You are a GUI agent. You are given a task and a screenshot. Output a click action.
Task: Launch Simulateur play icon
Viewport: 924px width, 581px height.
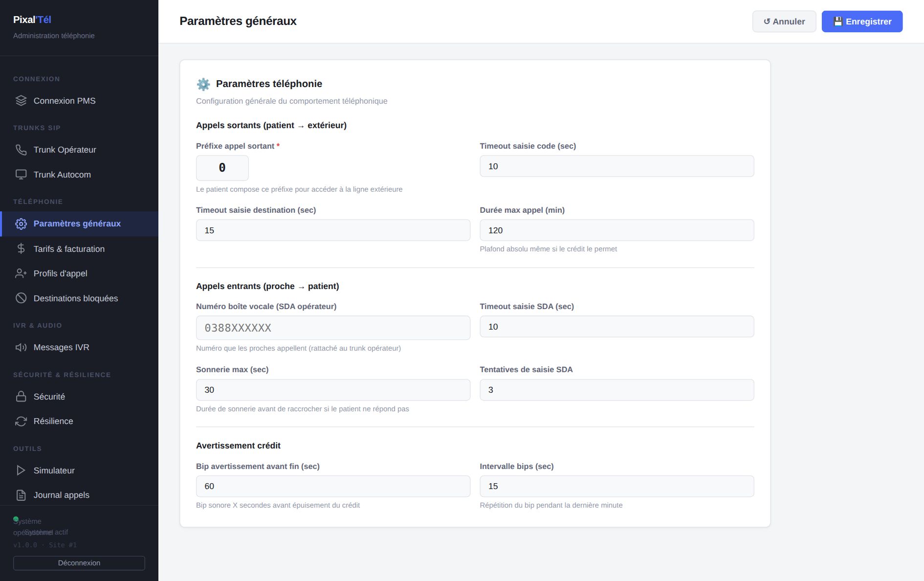(x=21, y=470)
